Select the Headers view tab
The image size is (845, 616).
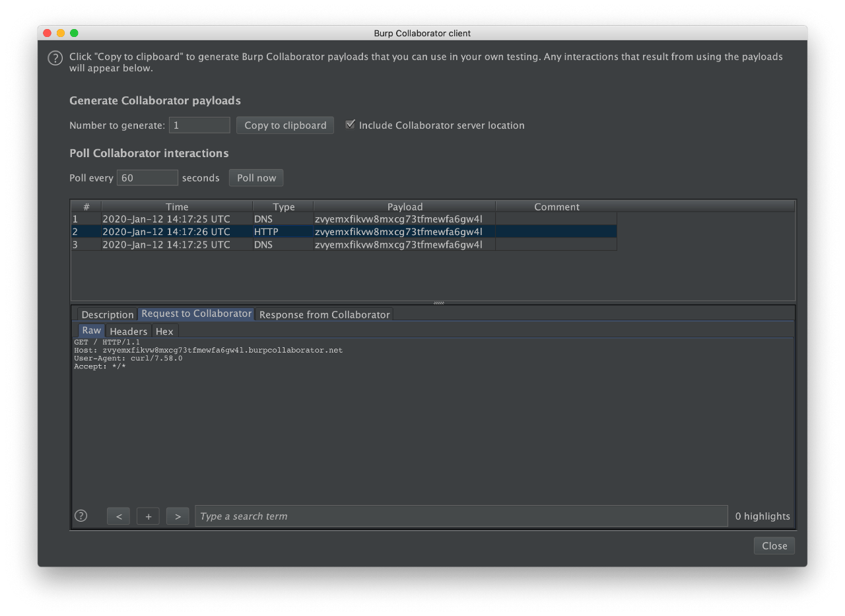tap(128, 331)
